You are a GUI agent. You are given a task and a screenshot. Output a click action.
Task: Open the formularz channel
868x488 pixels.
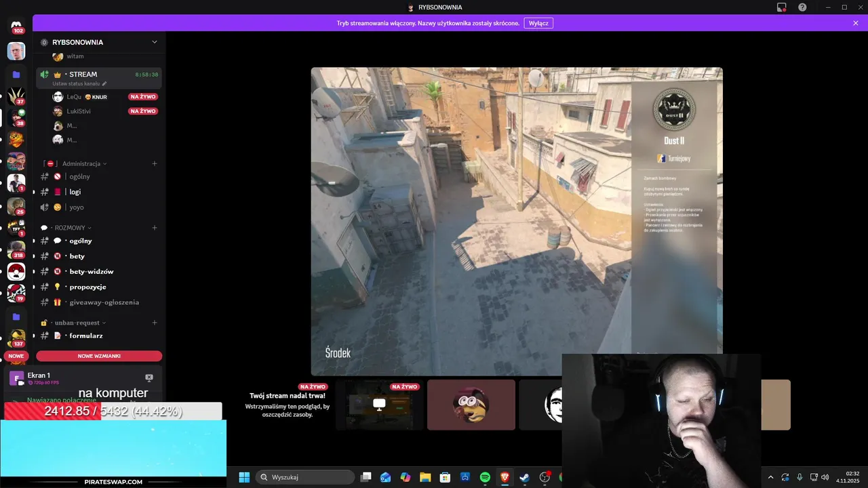[x=99, y=335]
